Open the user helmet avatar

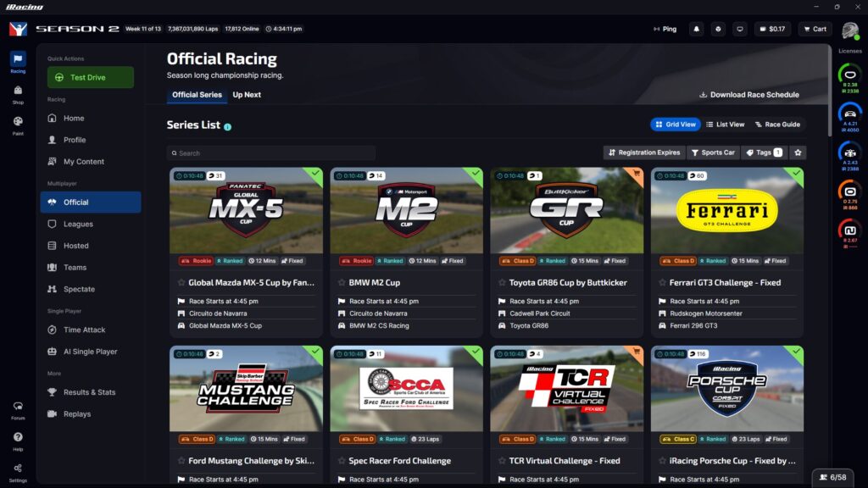coord(849,30)
